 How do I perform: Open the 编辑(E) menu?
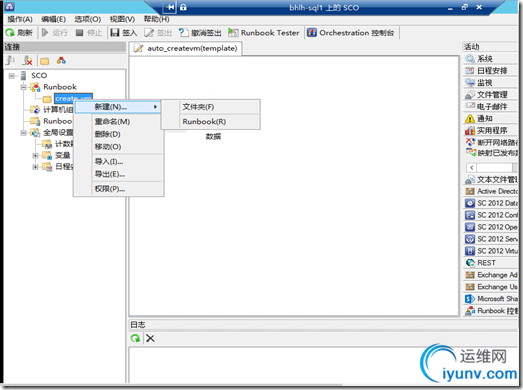click(x=53, y=19)
